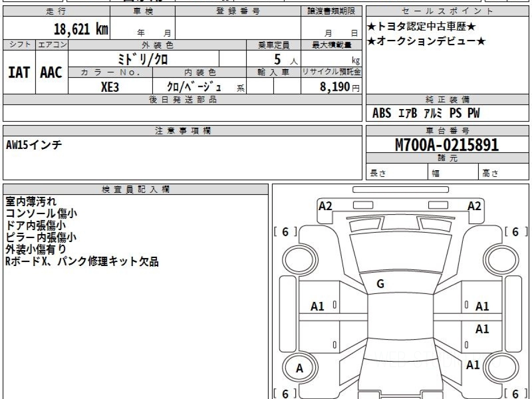Click the 内装色 header cell
The image size is (532, 399).
[x=200, y=72]
